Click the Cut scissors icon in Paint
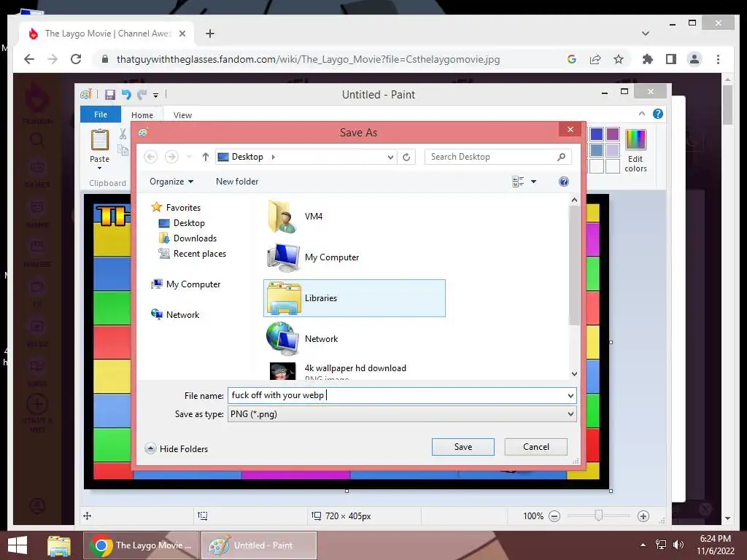Image resolution: width=747 pixels, height=560 pixels. coord(123,134)
